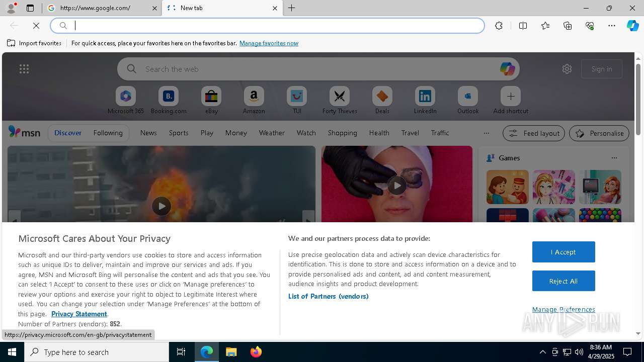The image size is (644, 362).
Task: Open new tab with plus button
Action: (292, 8)
